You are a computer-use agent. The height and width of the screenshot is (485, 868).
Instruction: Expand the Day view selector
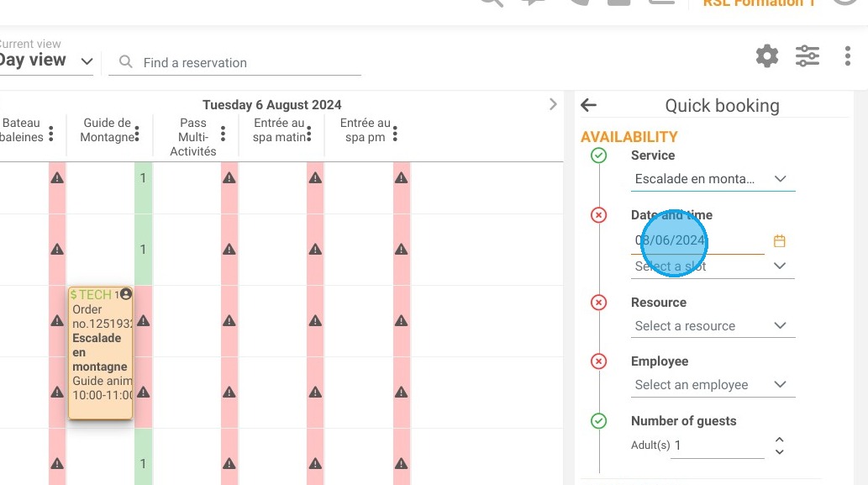click(x=87, y=61)
